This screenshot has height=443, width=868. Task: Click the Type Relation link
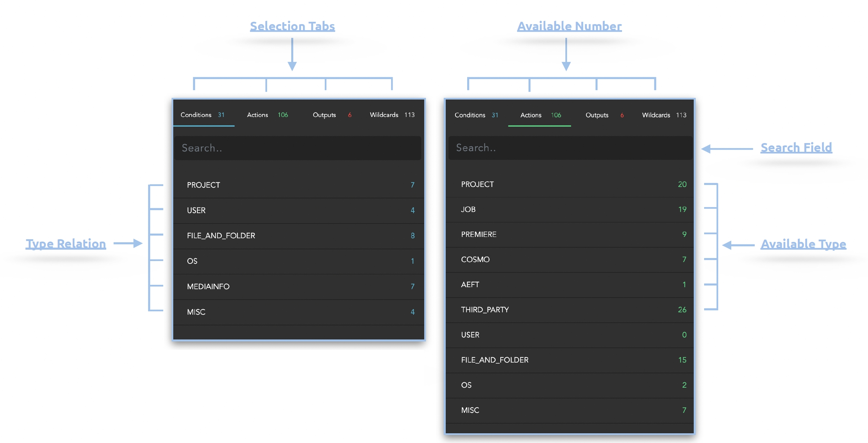click(66, 243)
